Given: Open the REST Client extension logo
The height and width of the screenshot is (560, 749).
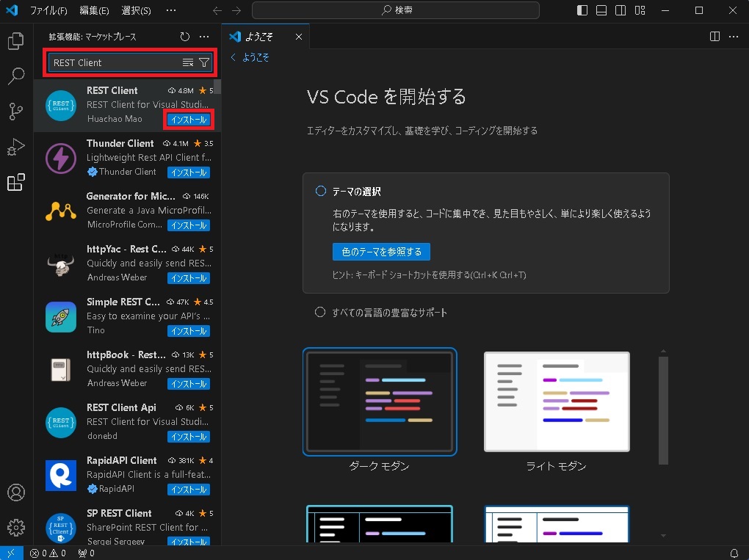Looking at the screenshot, I should (x=61, y=106).
